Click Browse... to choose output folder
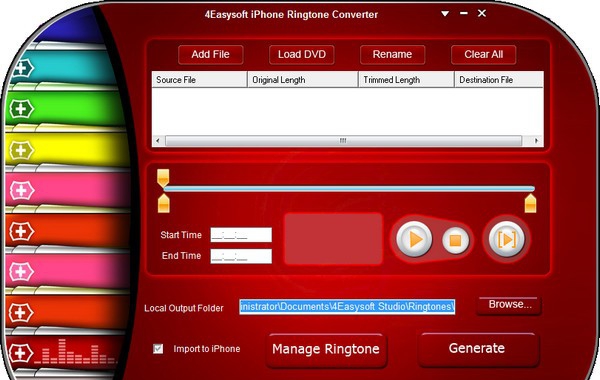Screen dimensions: 600x380 tap(510, 305)
